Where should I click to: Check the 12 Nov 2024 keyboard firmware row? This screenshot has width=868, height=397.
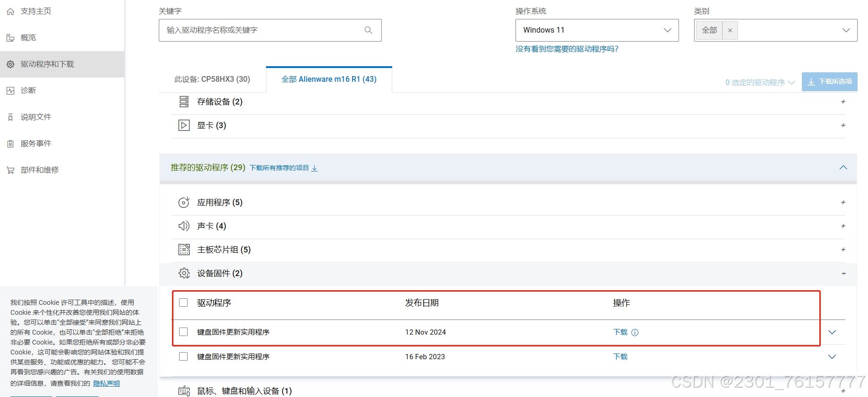[183, 332]
